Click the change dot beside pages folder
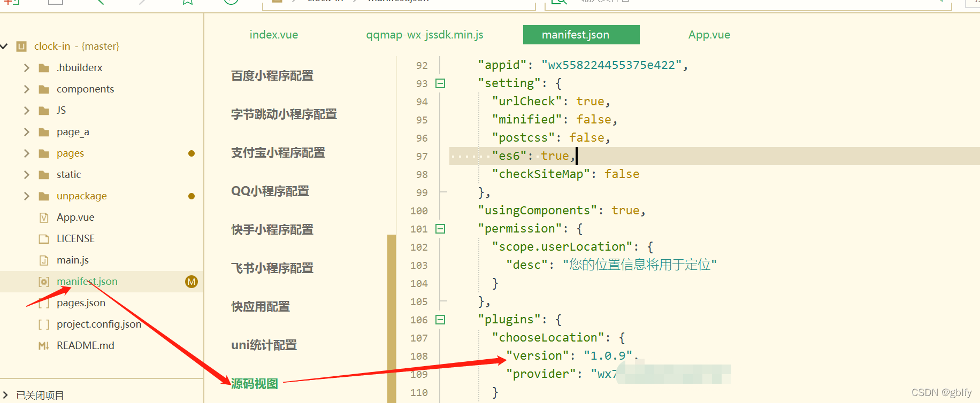This screenshot has height=403, width=980. tap(192, 153)
